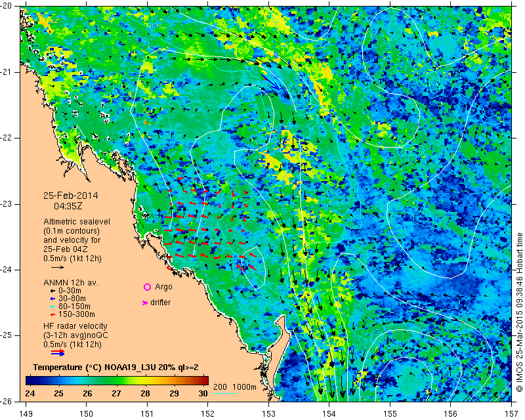
Task: Click the magenta Argo circle marker in legend
Action: pos(147,287)
